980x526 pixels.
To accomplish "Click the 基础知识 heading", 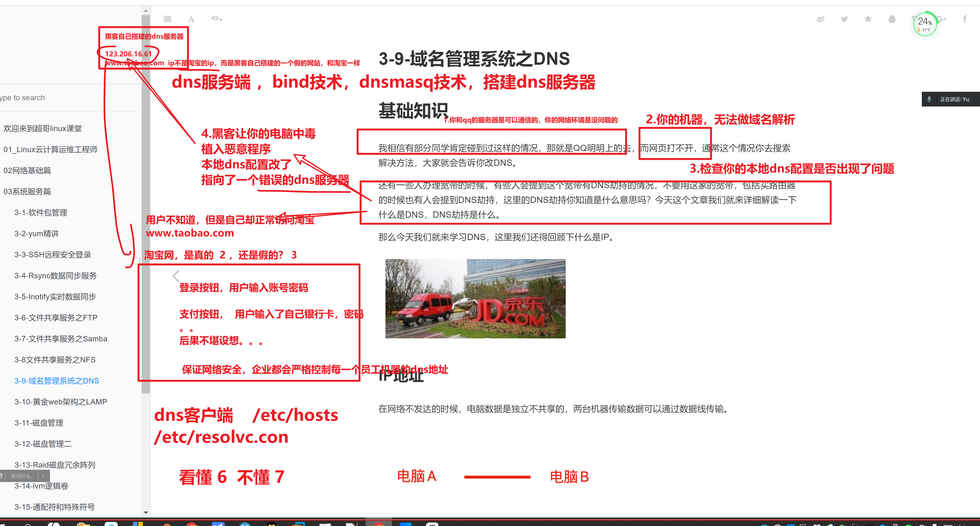I will click(413, 111).
